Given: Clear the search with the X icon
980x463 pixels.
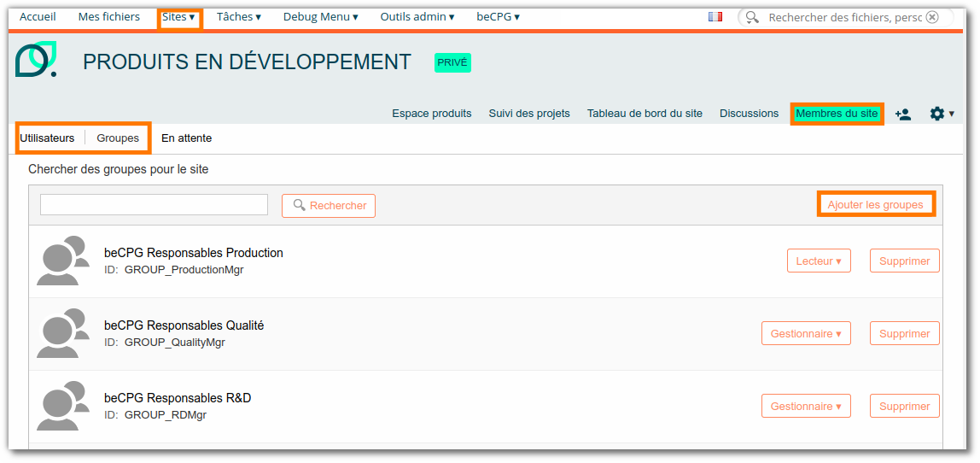Looking at the screenshot, I should pos(932,17).
